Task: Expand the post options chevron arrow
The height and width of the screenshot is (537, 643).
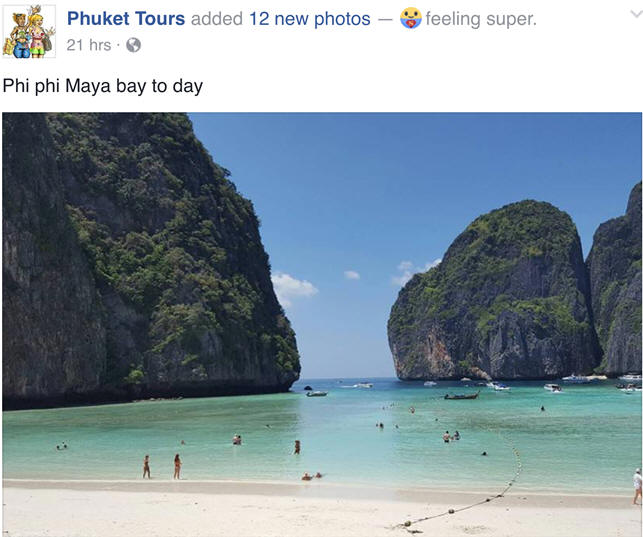Action: coord(636,15)
